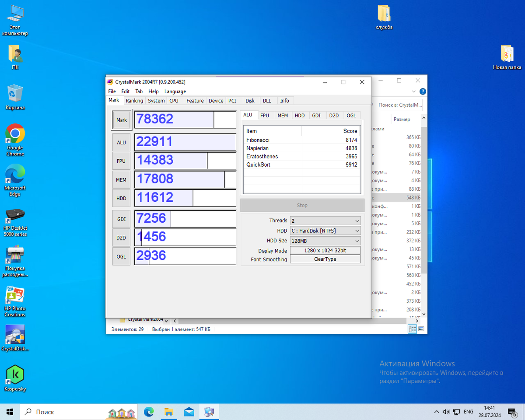Click the GDI benchmark button
This screenshot has height=420, width=525.
(x=121, y=219)
